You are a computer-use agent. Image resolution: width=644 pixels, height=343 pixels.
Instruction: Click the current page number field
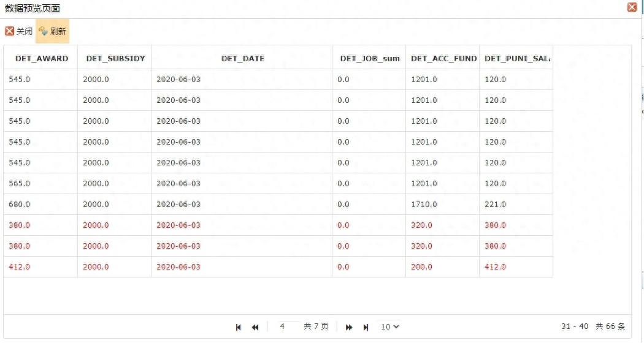(288, 326)
